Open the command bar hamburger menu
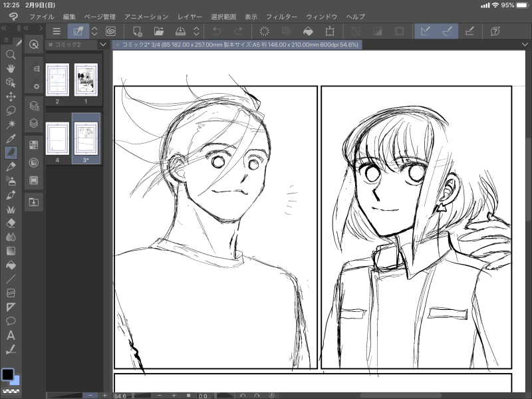532x399 pixels. click(x=57, y=31)
